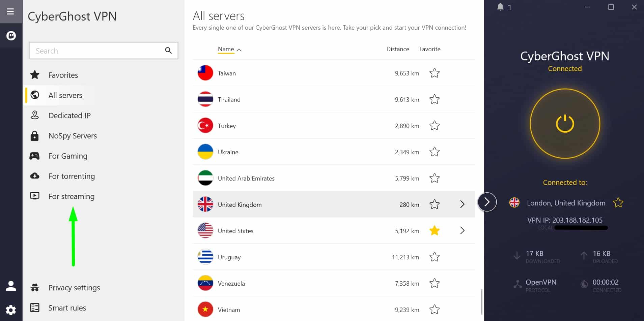Open the notifications bell icon

pyautogui.click(x=500, y=7)
